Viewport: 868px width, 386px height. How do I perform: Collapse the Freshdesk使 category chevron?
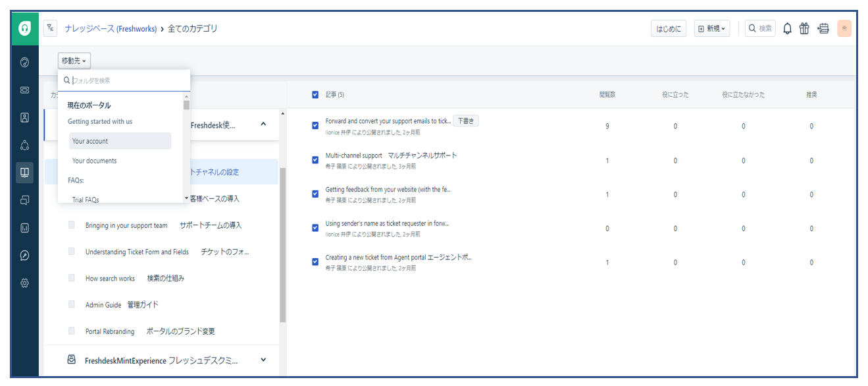pyautogui.click(x=263, y=124)
